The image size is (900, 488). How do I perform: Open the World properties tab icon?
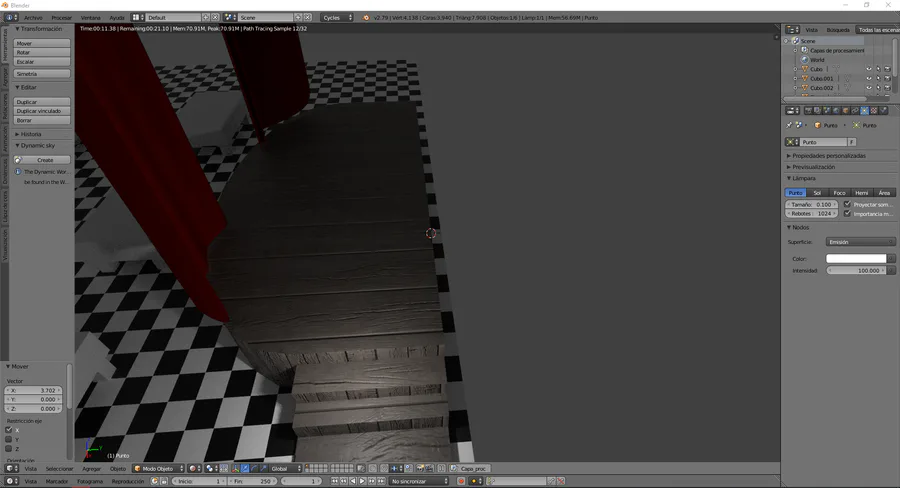pyautogui.click(x=836, y=110)
